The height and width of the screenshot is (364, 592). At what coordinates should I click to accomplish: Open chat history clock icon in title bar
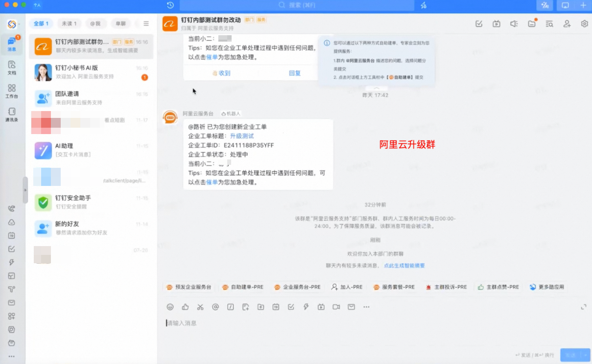pos(170,5)
